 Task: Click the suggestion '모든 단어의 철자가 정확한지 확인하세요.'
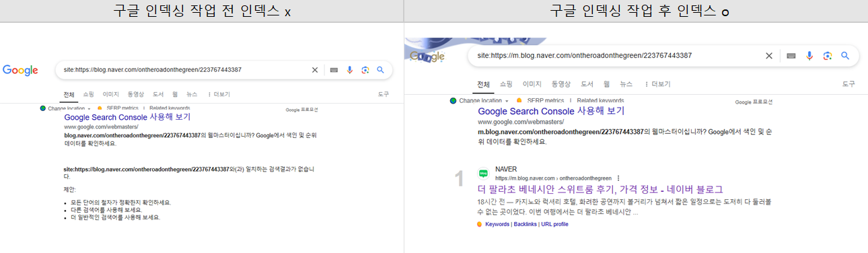point(121,203)
